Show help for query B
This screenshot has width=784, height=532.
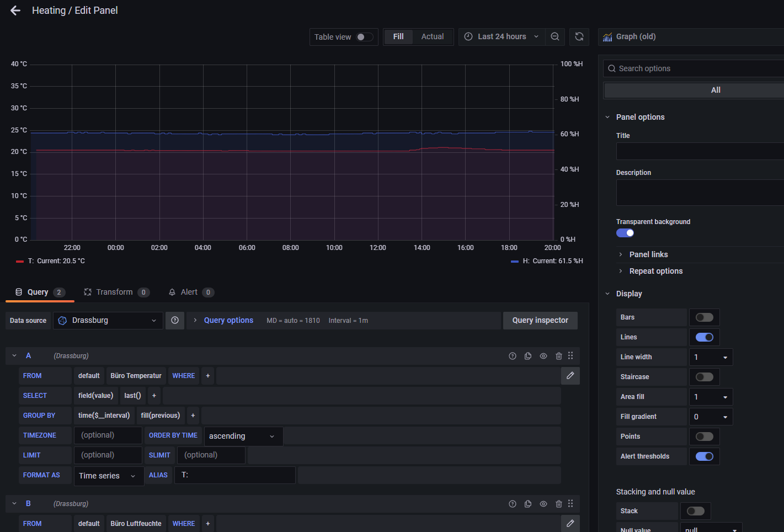point(513,504)
